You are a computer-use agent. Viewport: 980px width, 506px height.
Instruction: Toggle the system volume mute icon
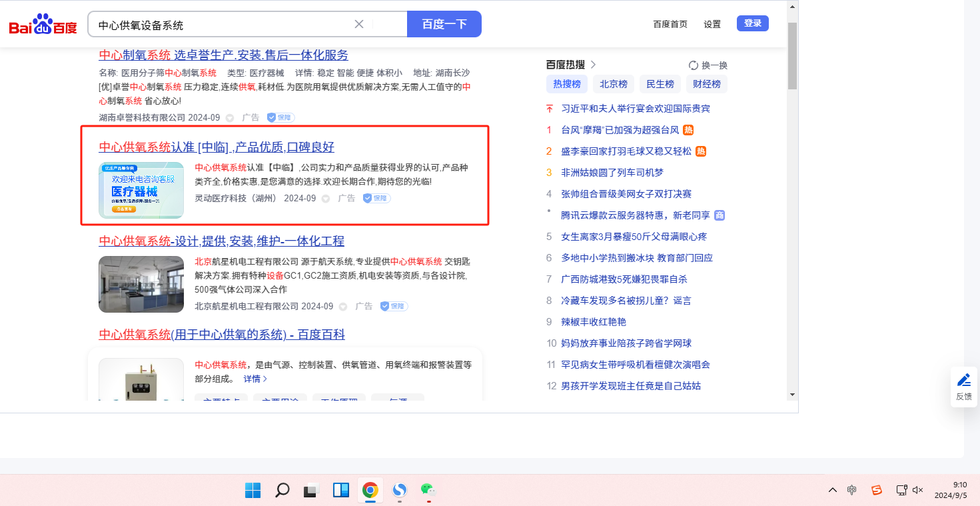pyautogui.click(x=917, y=490)
